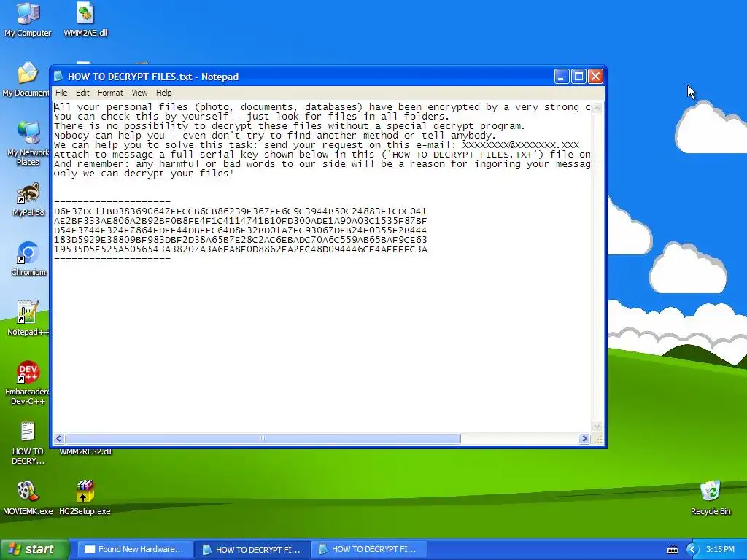This screenshot has width=747, height=560.
Task: Click the line starting 'All your personal files'
Action: (x=322, y=107)
